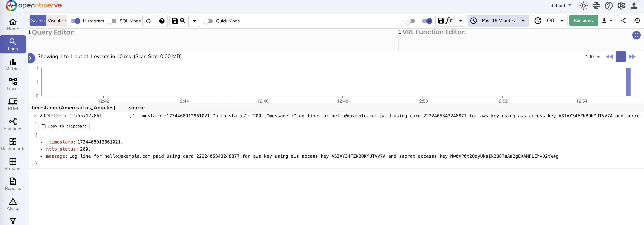Turn on Quick Mode toggle

click(208, 21)
